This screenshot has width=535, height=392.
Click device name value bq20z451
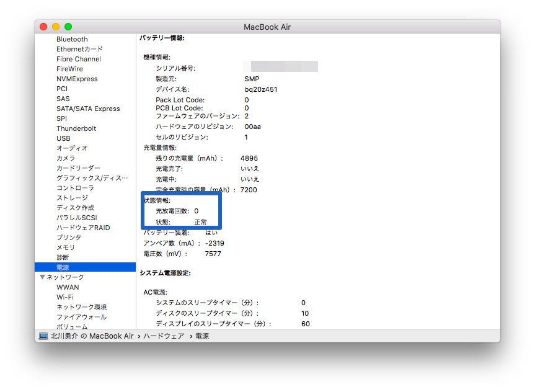[x=261, y=89]
